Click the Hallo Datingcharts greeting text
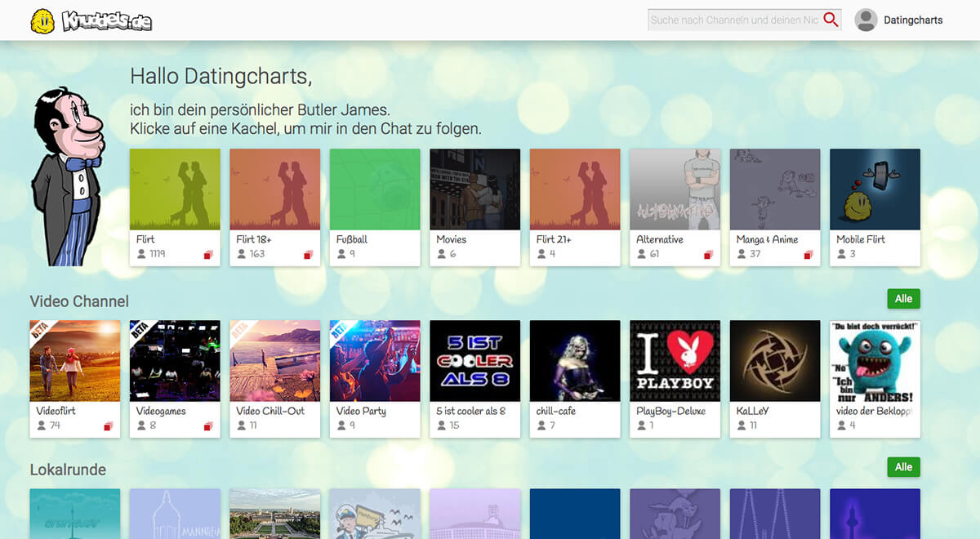This screenshot has height=539, width=980. [221, 77]
